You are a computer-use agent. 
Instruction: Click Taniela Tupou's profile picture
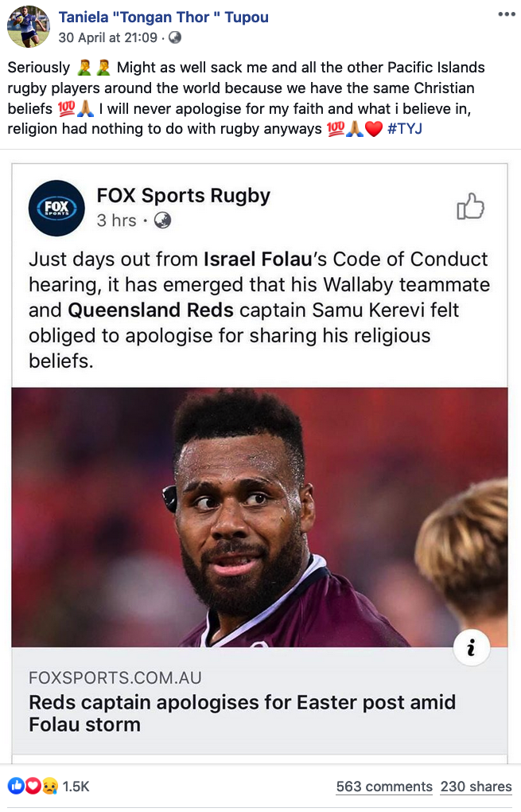[28, 26]
